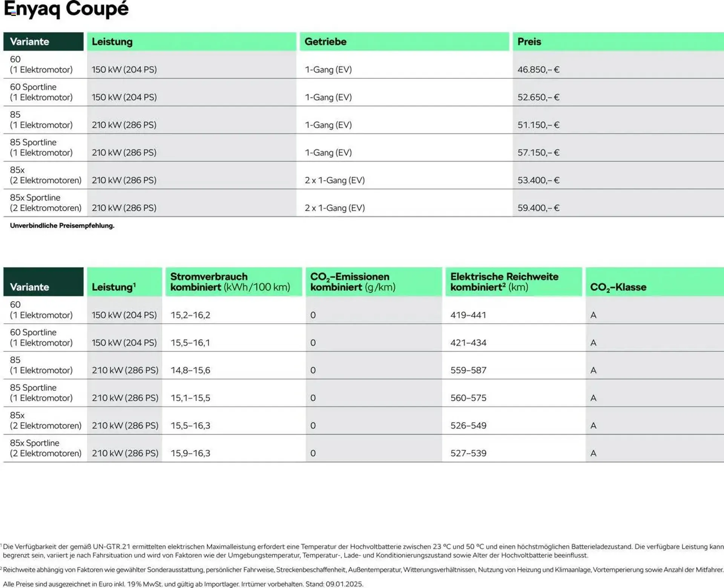Click the CO₂-Klasse column header
The height and width of the screenshot is (588, 724).
coord(618,287)
